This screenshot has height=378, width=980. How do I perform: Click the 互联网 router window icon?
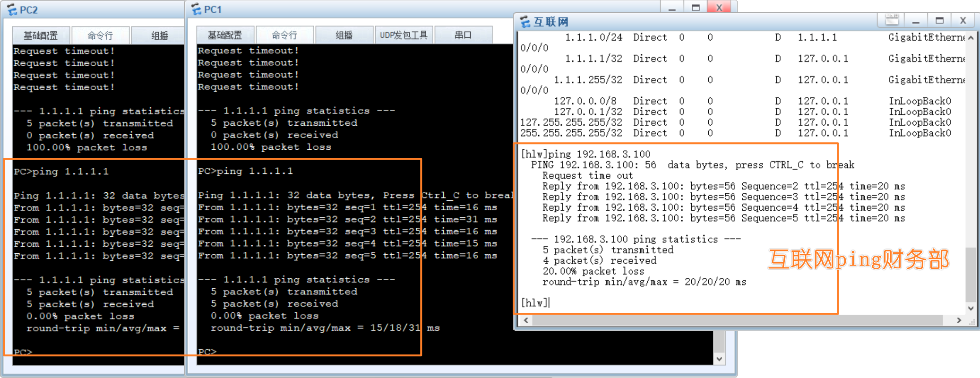tap(525, 22)
